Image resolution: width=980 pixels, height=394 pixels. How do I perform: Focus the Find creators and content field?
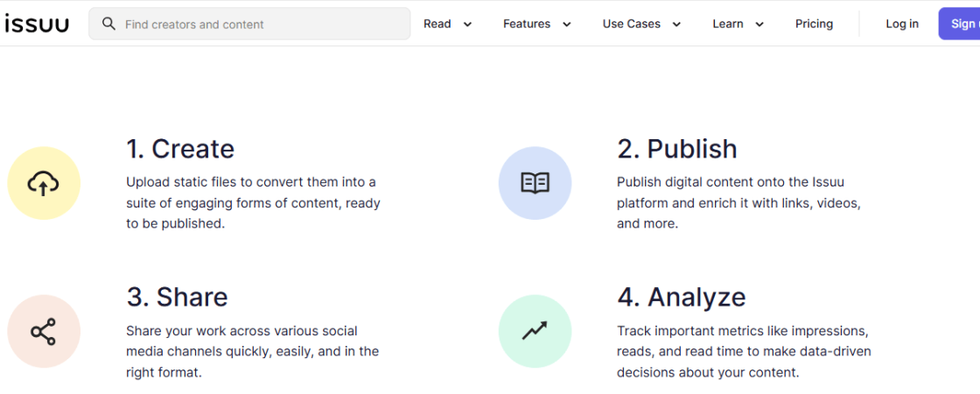tap(249, 24)
